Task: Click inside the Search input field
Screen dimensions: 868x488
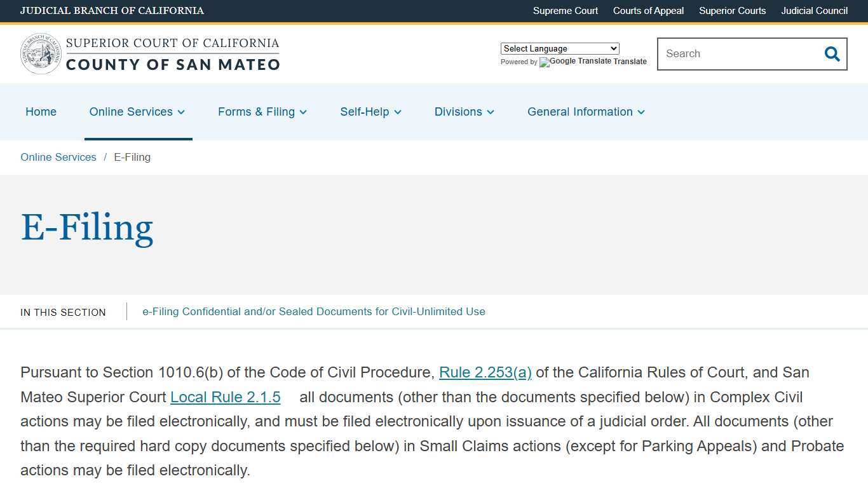Action: pos(731,54)
